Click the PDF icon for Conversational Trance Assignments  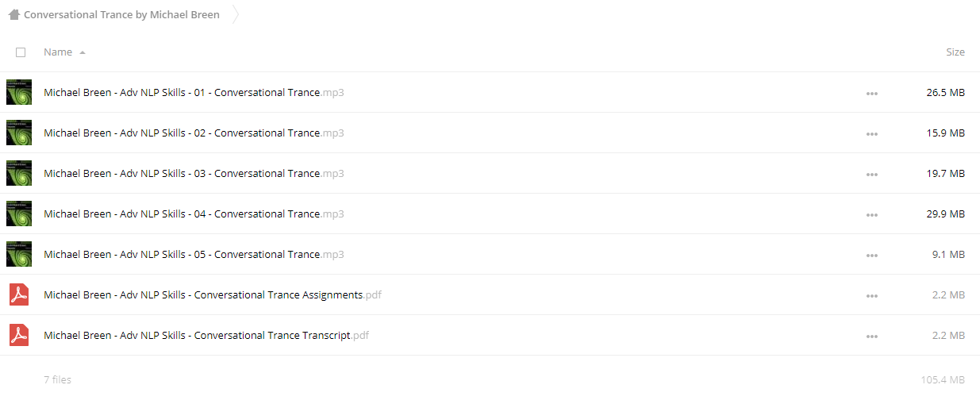(x=19, y=294)
